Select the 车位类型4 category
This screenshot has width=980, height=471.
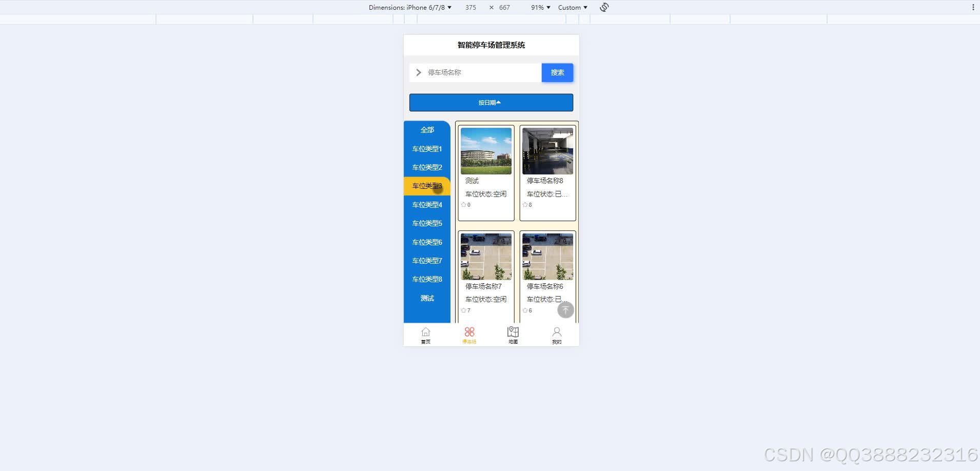pos(427,205)
